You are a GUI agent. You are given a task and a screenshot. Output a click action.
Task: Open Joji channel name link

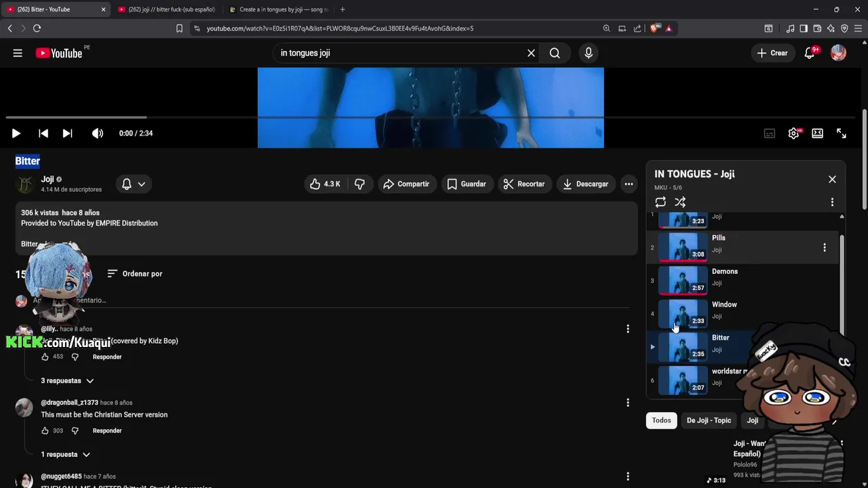click(47, 179)
